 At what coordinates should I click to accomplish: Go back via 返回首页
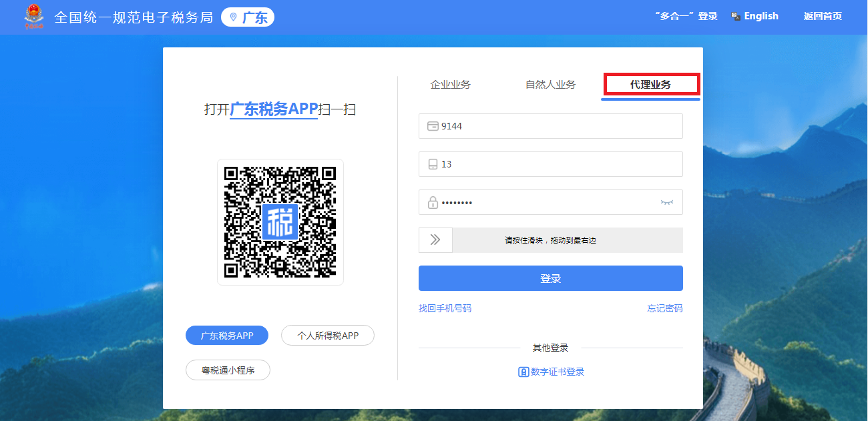[x=823, y=16]
